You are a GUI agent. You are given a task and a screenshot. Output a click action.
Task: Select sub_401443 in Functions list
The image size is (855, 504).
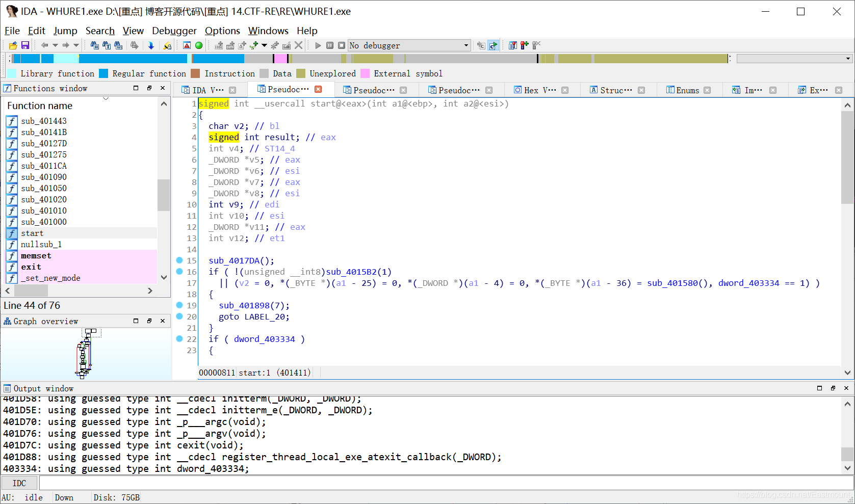(x=82, y=121)
